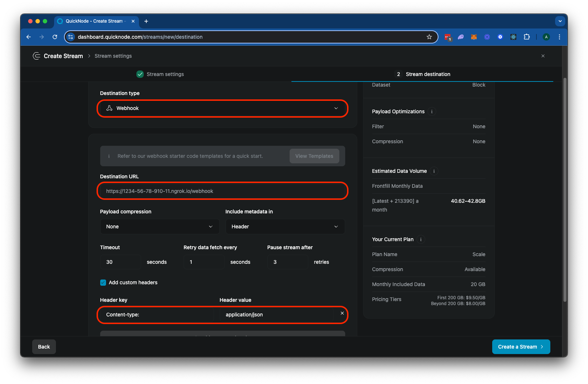
Task: Click the Scale plan name value
Action: pyautogui.click(x=479, y=254)
